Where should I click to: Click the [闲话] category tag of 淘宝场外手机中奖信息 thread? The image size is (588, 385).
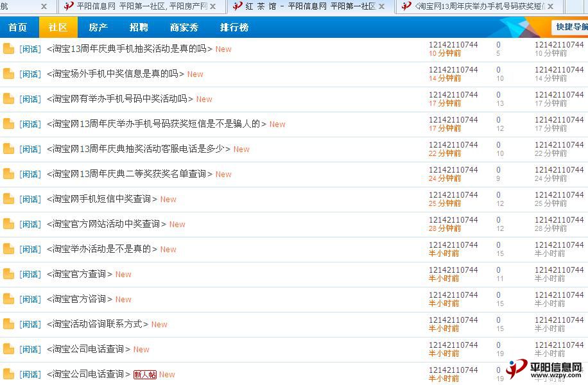30,74
